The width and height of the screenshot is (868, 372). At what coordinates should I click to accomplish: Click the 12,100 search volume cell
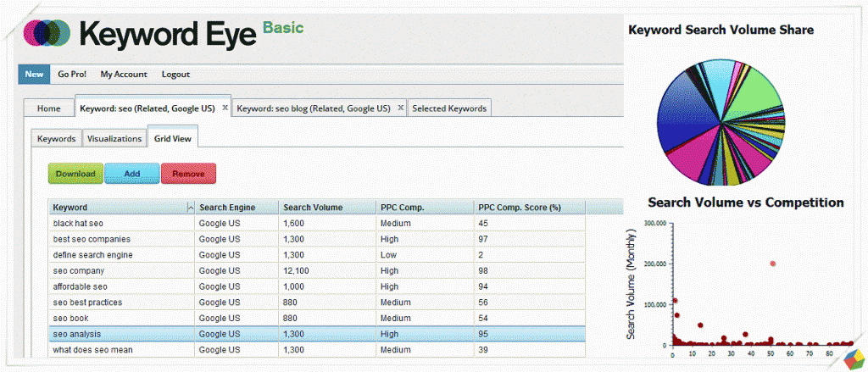point(328,270)
